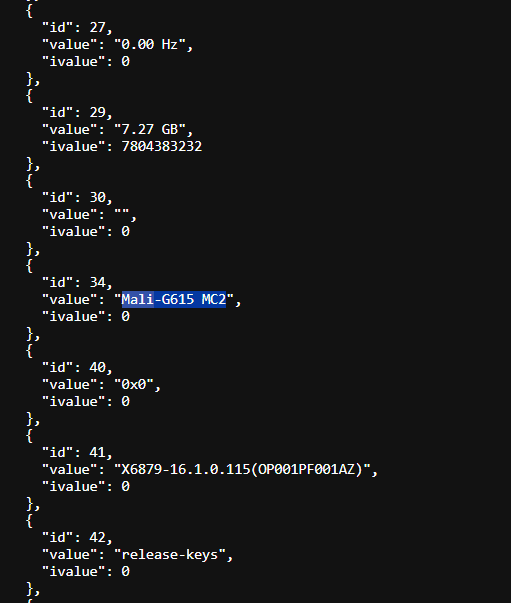Click the id number 30

pos(97,197)
